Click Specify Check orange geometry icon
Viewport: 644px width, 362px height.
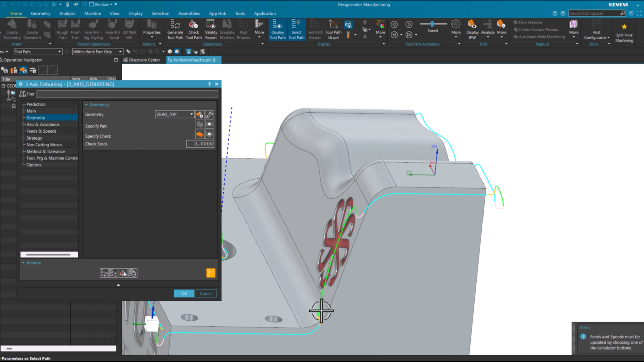(200, 134)
